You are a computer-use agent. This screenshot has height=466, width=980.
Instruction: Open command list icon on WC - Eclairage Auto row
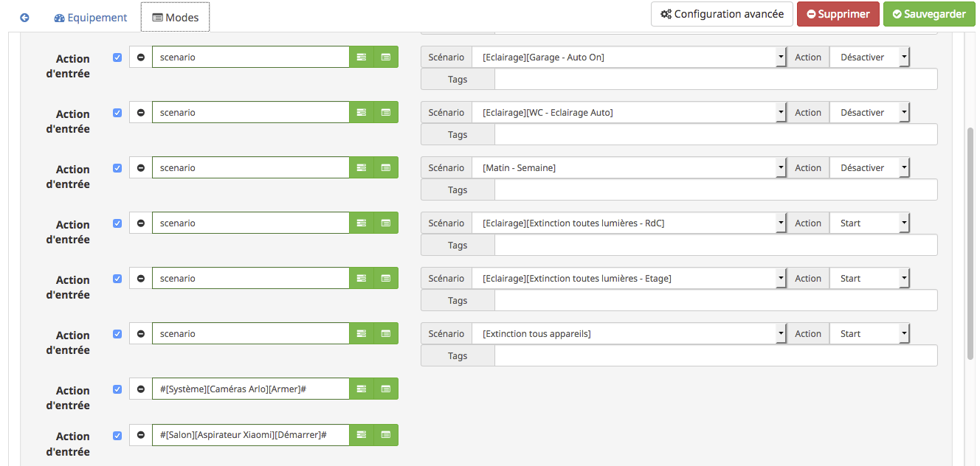[386, 112]
